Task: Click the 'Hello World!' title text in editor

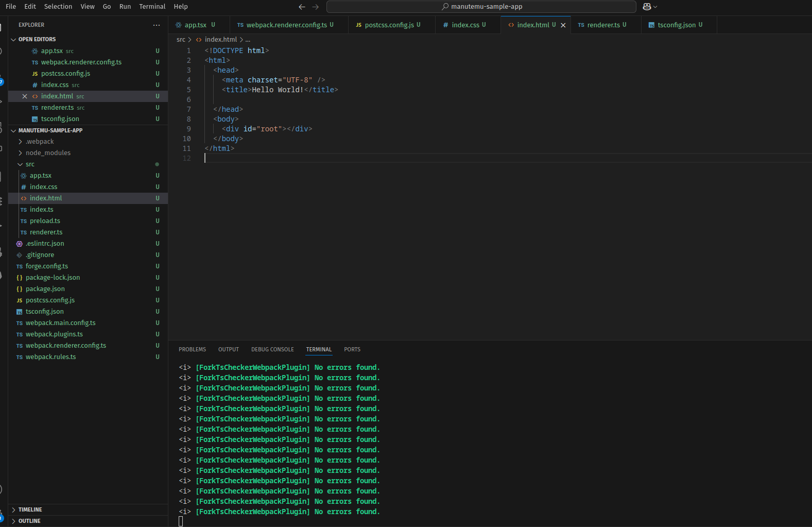Action: coord(278,90)
